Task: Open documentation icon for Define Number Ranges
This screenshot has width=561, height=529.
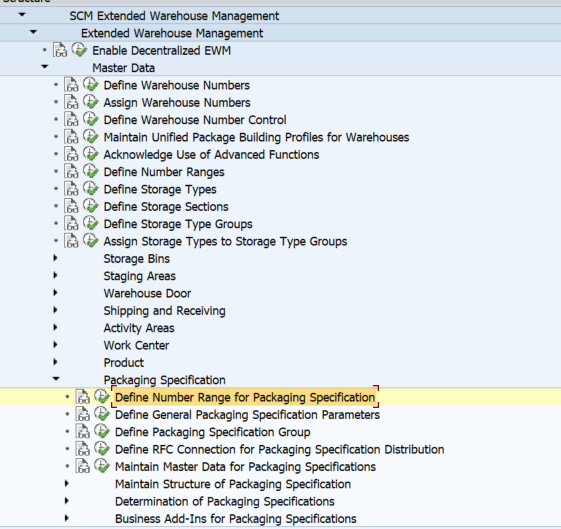Action: (72, 172)
